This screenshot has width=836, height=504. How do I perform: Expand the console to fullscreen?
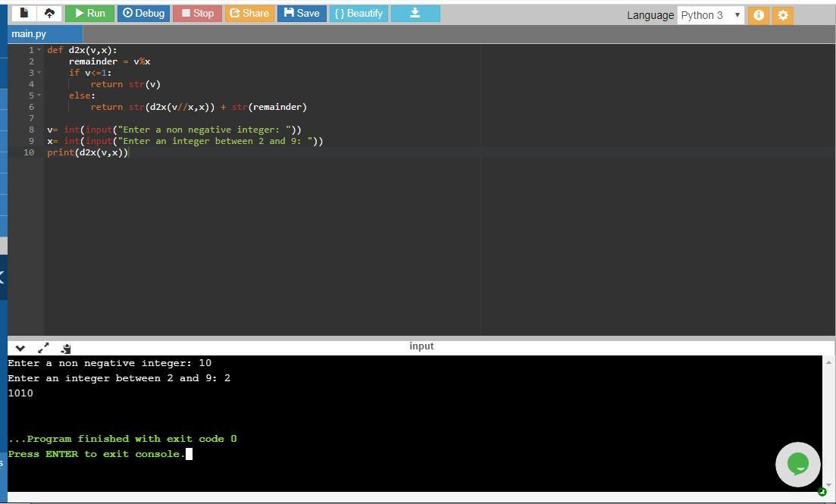click(43, 349)
